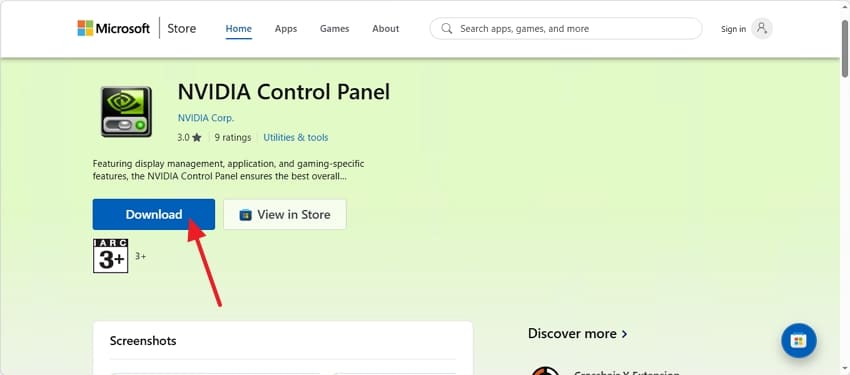Image resolution: width=850 pixels, height=375 pixels.
Task: Expand Discover more chevron
Action: click(624, 334)
